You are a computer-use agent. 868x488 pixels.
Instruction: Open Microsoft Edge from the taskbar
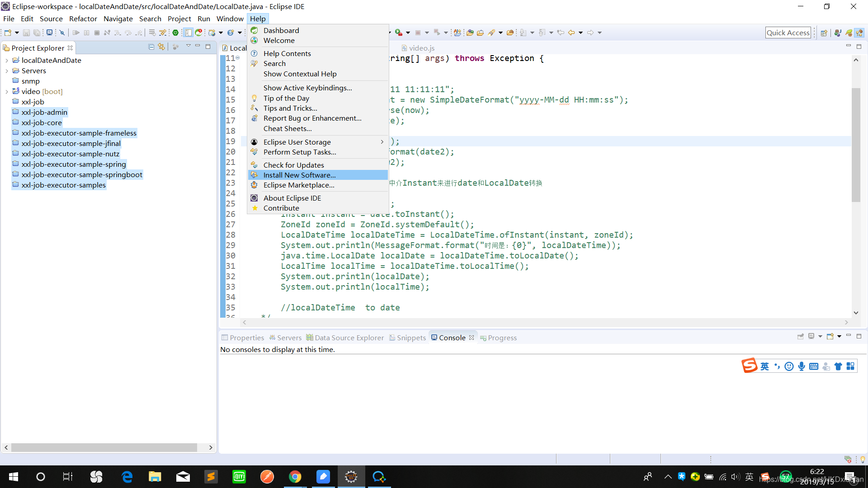(x=127, y=477)
